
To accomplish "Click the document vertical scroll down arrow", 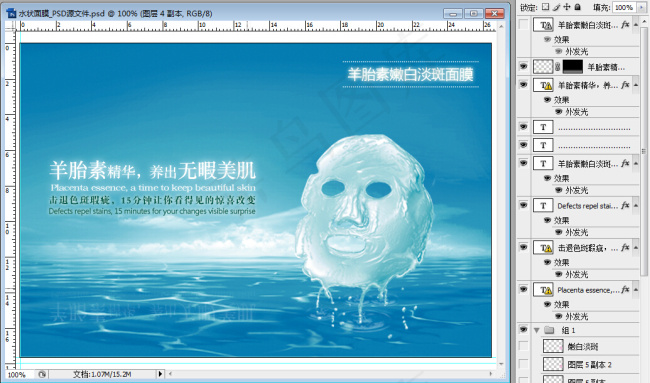I will point(502,364).
